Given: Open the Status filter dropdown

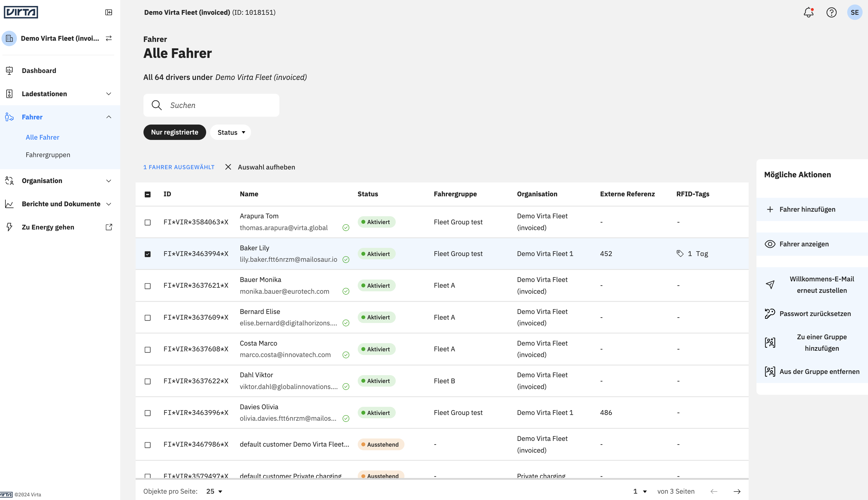Looking at the screenshot, I should point(231,132).
